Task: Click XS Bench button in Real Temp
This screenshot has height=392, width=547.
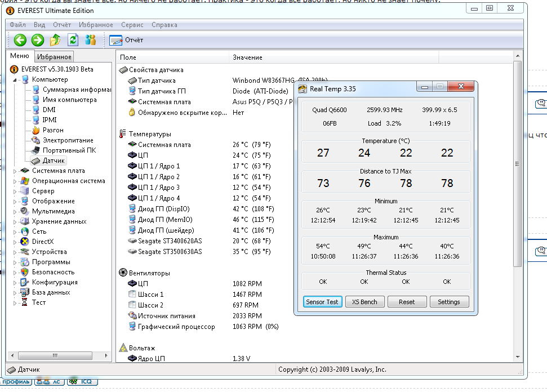Action: [x=365, y=302]
